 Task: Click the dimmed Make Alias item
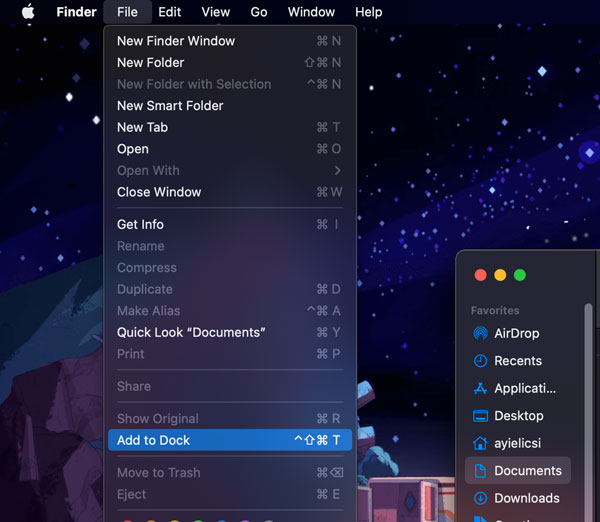[230, 310]
